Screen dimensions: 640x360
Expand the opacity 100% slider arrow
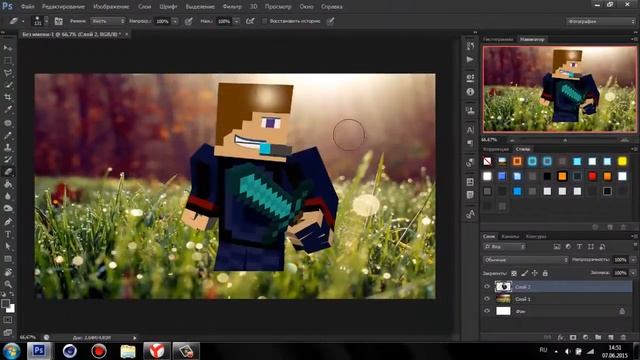click(x=175, y=21)
